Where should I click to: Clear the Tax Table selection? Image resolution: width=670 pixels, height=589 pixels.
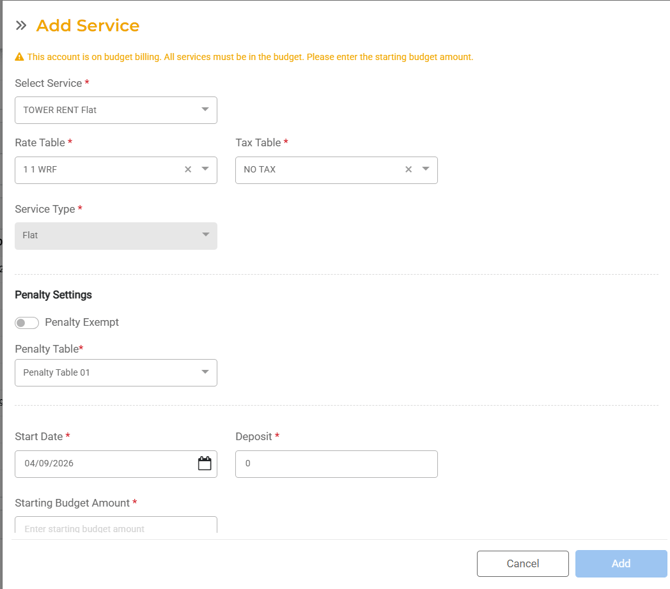click(x=408, y=170)
